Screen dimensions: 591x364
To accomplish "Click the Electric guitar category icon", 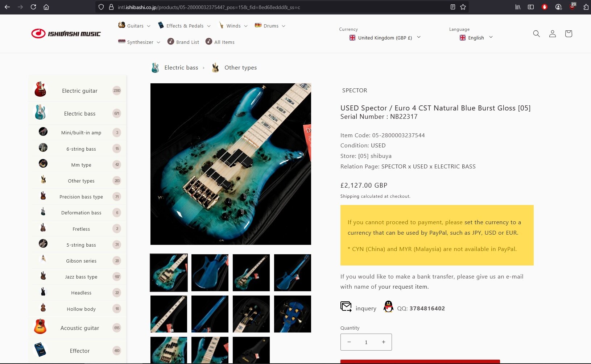I will [40, 89].
